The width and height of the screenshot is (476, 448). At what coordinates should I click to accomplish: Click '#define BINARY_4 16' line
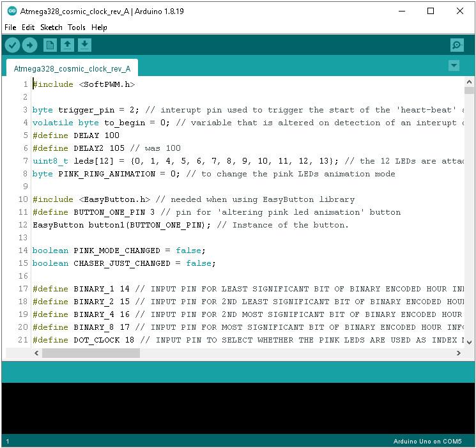(x=81, y=314)
